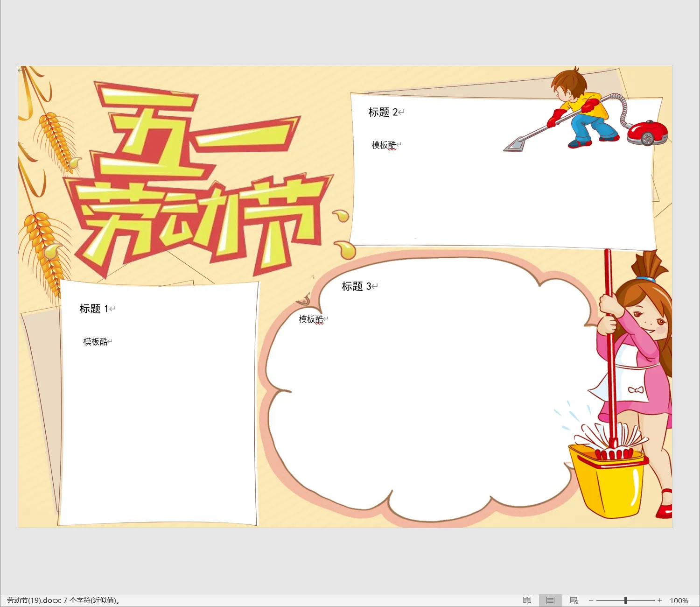Click 模板酷 text under 标题 1
The height and width of the screenshot is (607, 700).
(x=95, y=342)
